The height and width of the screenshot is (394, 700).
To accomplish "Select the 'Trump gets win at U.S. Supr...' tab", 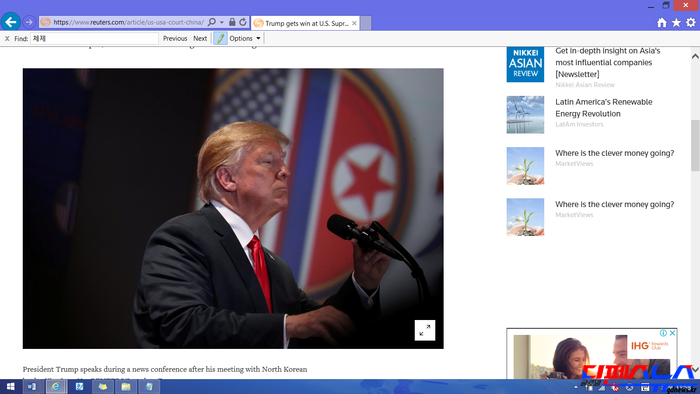I will 305,23.
